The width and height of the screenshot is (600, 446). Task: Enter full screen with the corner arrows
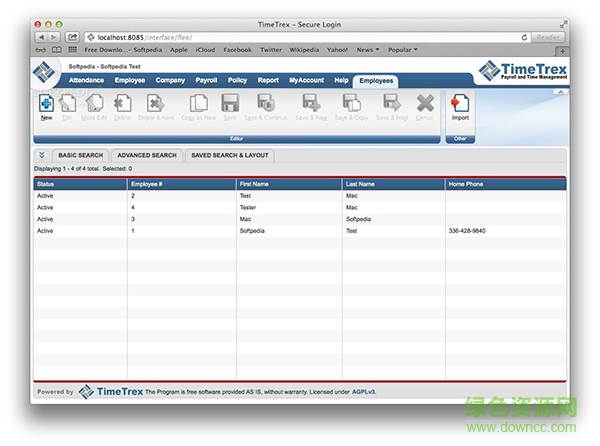pyautogui.click(x=562, y=25)
